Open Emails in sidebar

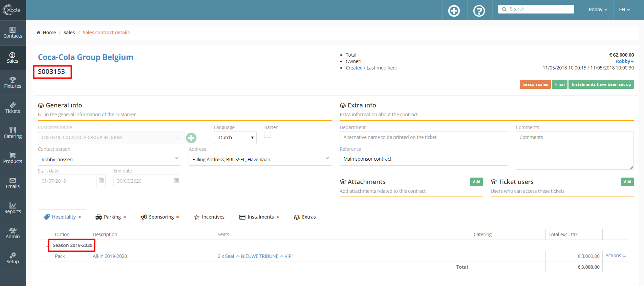[13, 183]
